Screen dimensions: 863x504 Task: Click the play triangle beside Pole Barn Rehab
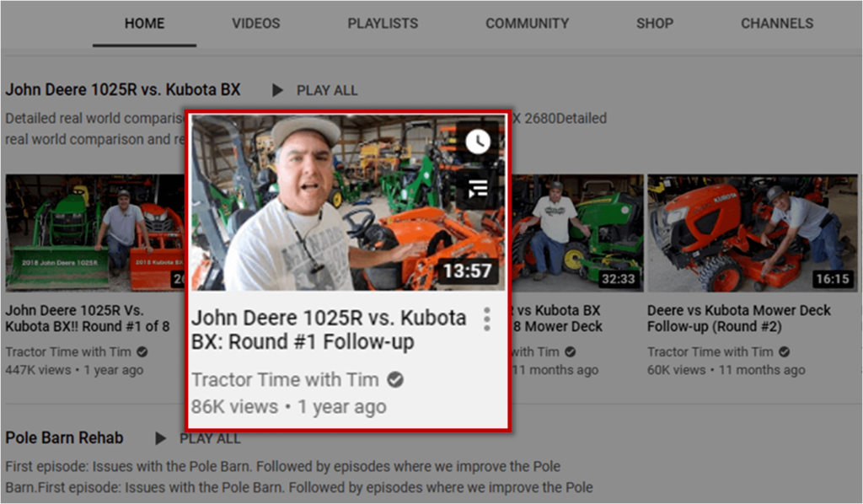pos(160,438)
